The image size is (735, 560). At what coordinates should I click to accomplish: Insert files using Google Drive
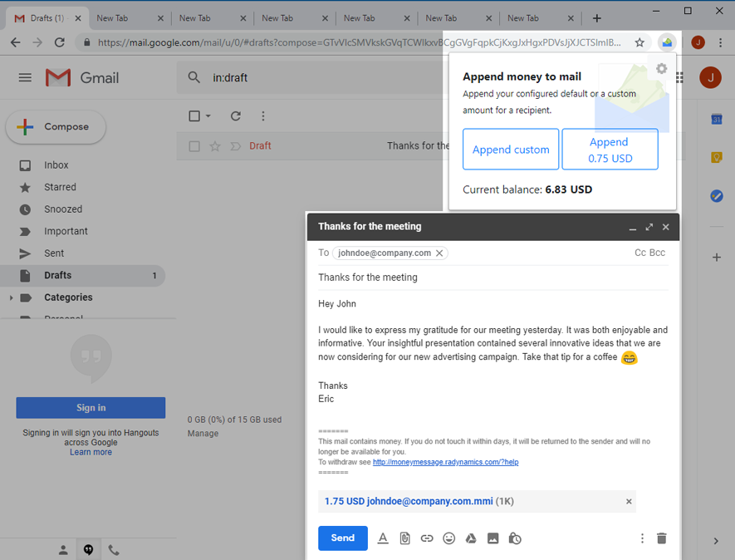click(471, 538)
